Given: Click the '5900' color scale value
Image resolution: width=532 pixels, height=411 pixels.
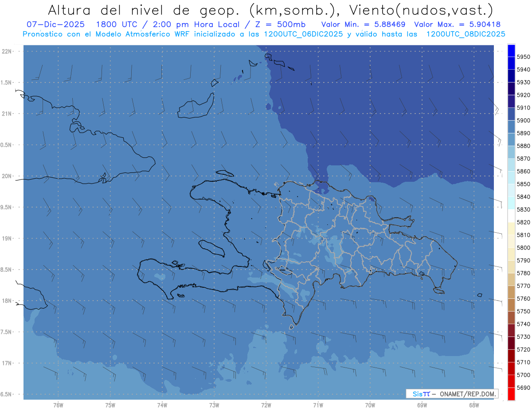Looking at the screenshot, I should [x=524, y=121].
